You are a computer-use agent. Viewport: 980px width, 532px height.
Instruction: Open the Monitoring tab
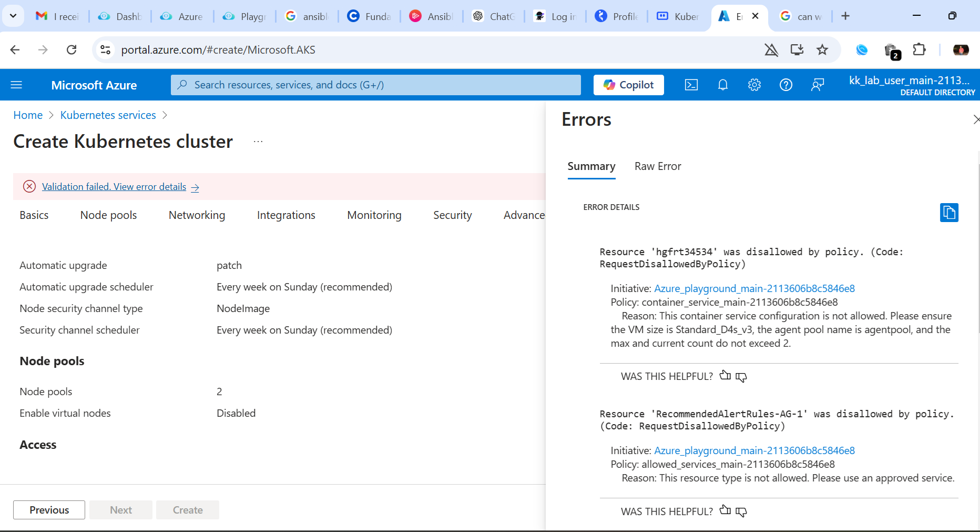(x=374, y=215)
